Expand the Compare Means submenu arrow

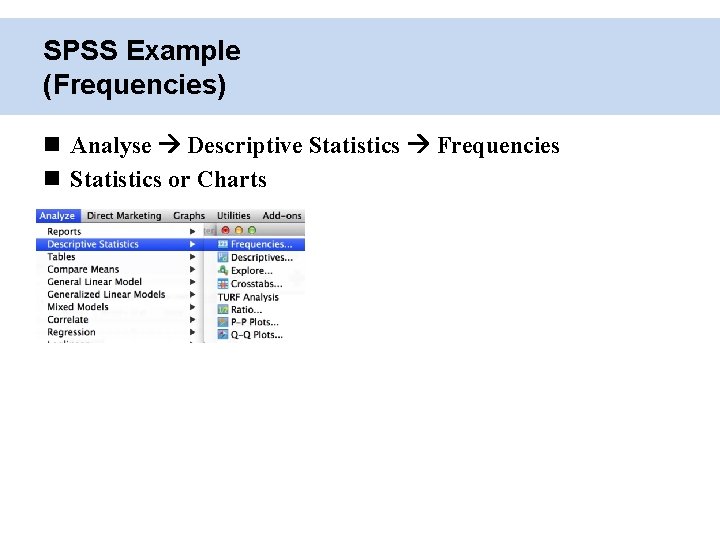(x=192, y=269)
